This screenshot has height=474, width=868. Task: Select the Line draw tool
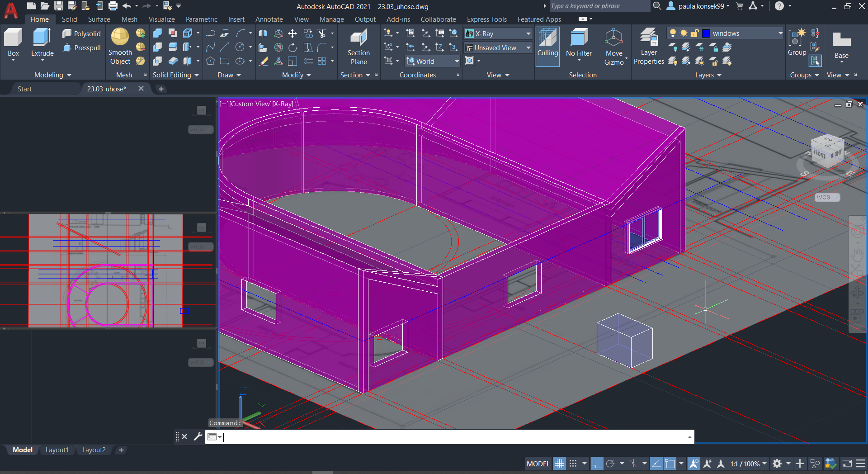click(x=224, y=47)
